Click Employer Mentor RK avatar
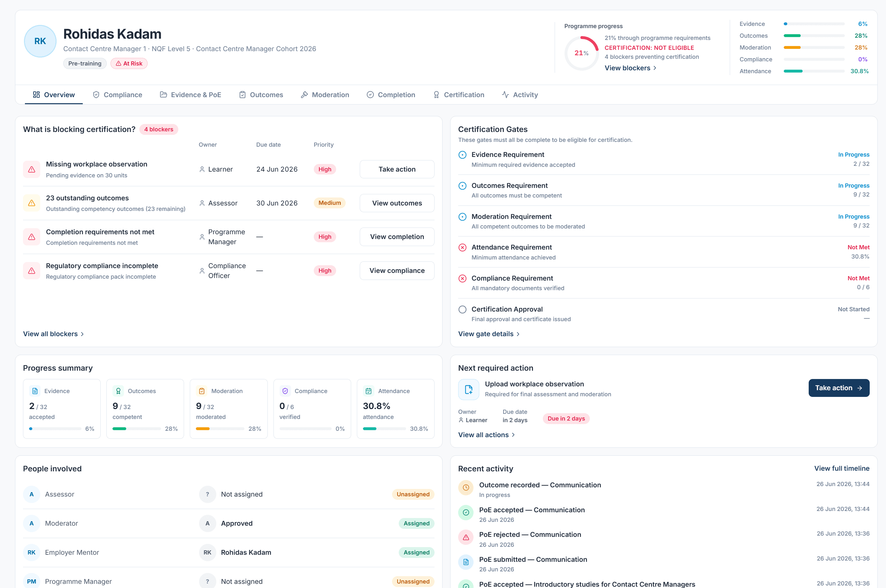Viewport: 886px width, 588px height. click(x=32, y=553)
